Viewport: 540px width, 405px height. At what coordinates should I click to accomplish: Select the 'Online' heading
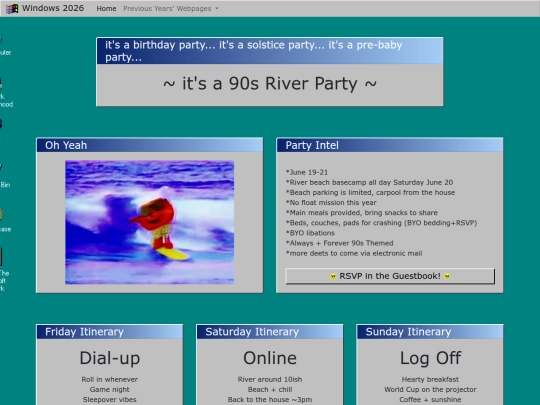270,358
